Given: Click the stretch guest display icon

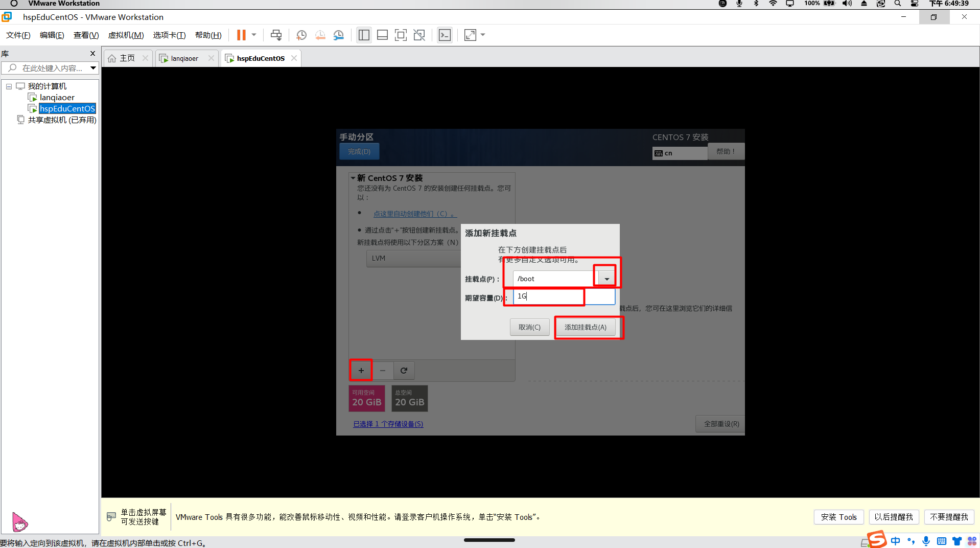Looking at the screenshot, I should click(x=470, y=35).
